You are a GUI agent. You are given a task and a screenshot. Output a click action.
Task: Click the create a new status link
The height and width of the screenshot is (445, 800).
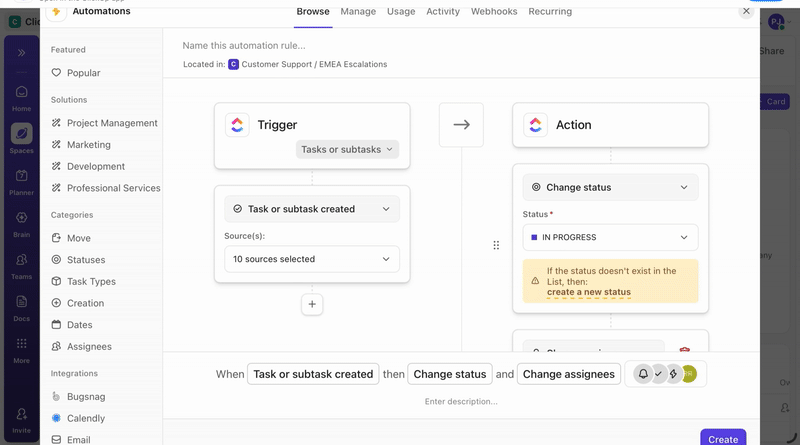tap(588, 292)
